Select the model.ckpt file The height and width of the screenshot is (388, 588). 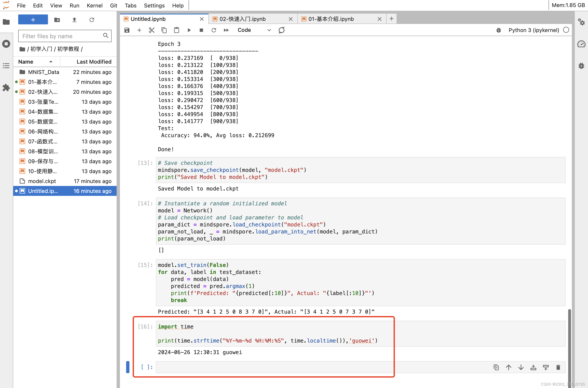click(65, 181)
